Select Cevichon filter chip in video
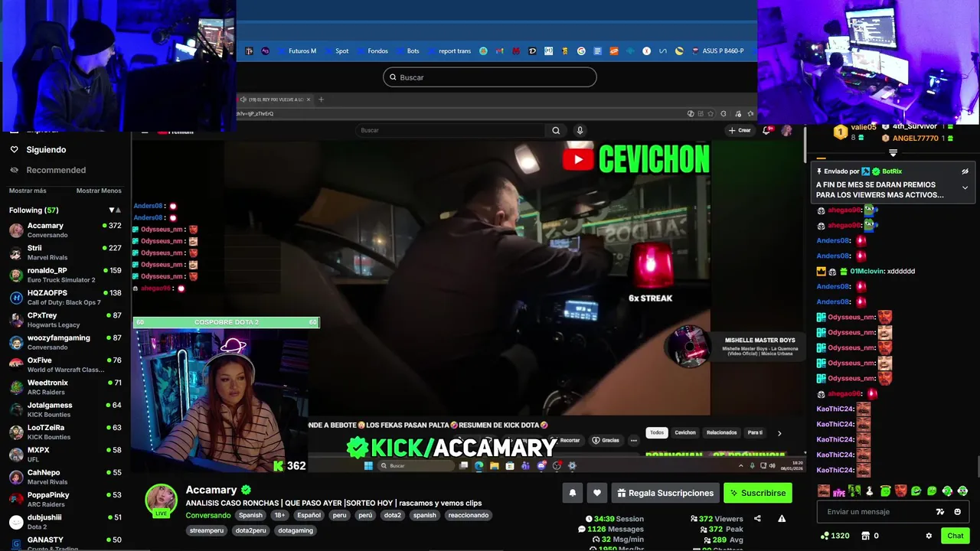The width and height of the screenshot is (980, 551). coord(685,432)
